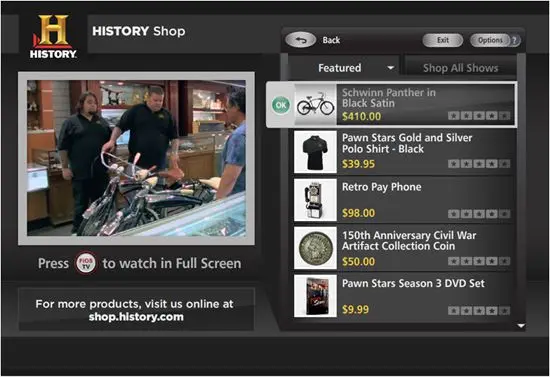Click the $39.95 price
This screenshot has width=550, height=377.
pyautogui.click(x=358, y=164)
